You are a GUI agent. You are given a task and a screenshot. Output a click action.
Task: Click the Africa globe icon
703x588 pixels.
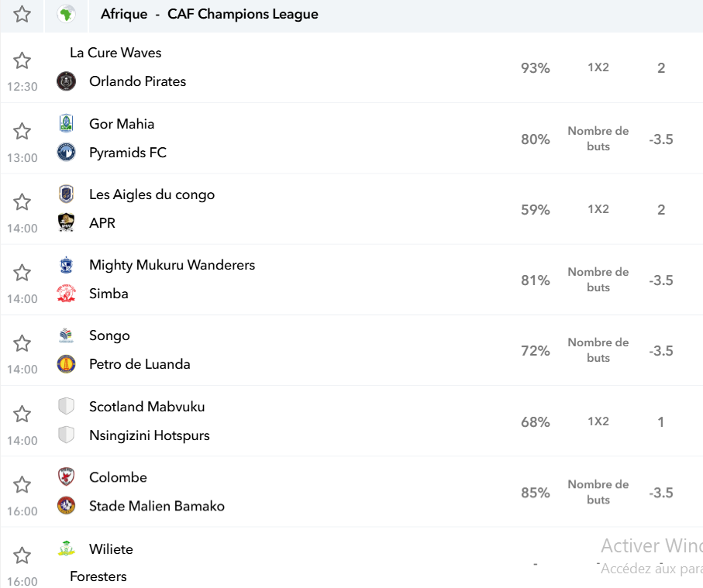(x=66, y=14)
